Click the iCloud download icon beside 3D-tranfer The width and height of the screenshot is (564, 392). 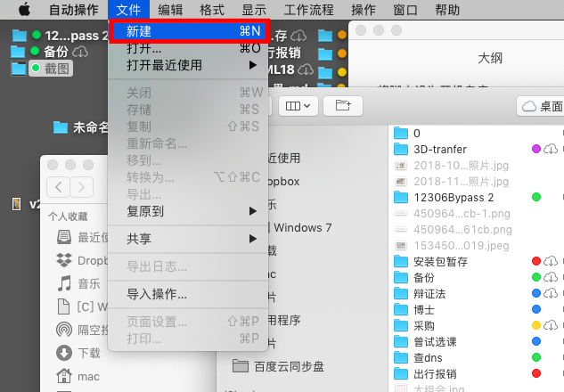tap(552, 149)
